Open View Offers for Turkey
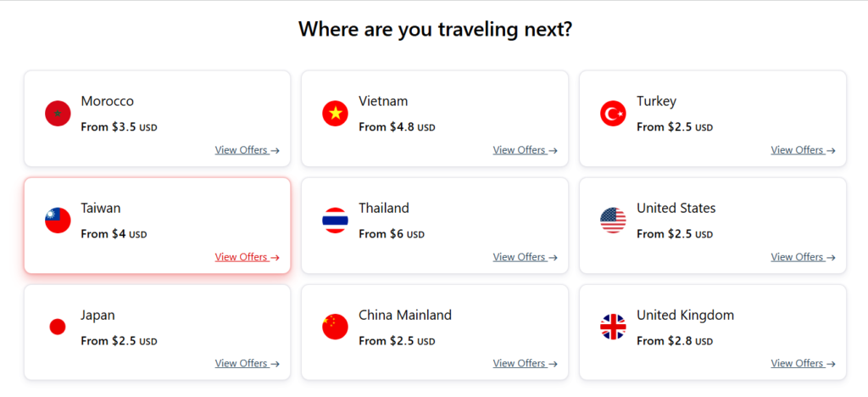Viewport: 868px width, 397px height. click(x=803, y=150)
